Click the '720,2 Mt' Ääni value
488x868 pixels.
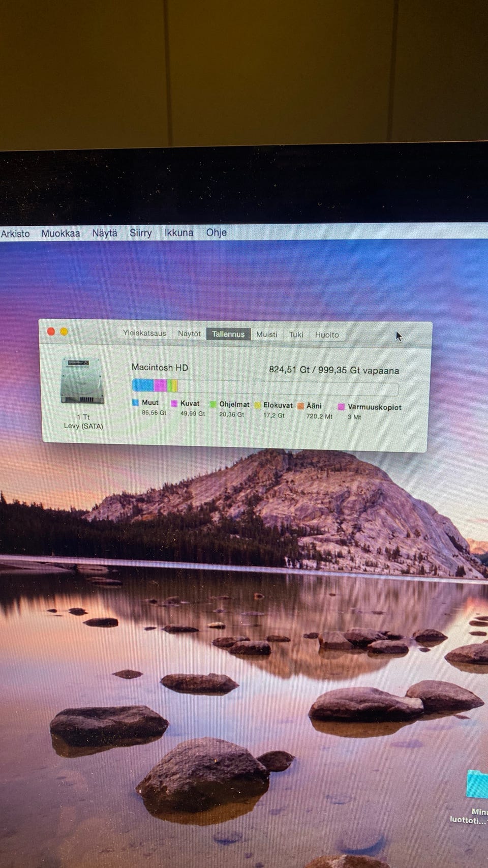[x=319, y=416]
